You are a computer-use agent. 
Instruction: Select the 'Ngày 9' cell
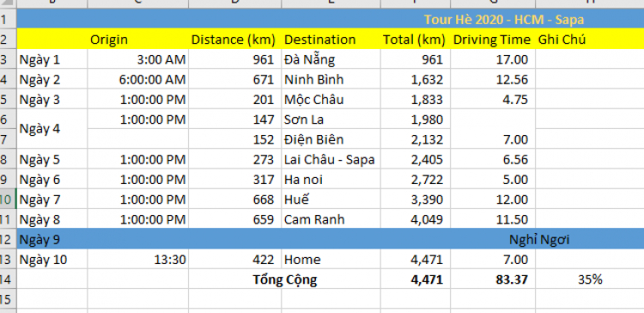click(52, 239)
